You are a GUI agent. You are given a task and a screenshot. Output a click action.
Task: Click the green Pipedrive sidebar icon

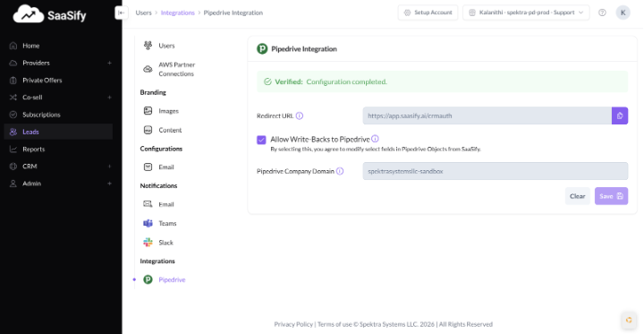(148, 279)
